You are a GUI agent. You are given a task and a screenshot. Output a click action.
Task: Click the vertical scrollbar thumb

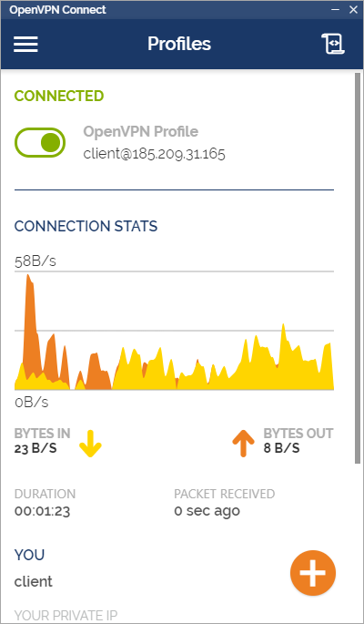358,268
